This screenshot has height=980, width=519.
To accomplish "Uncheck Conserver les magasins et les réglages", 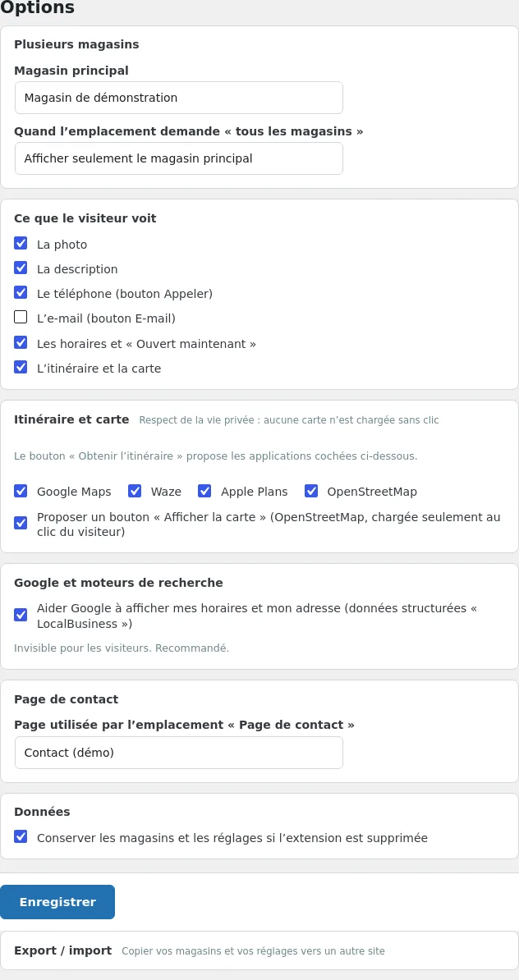I will point(21,836).
